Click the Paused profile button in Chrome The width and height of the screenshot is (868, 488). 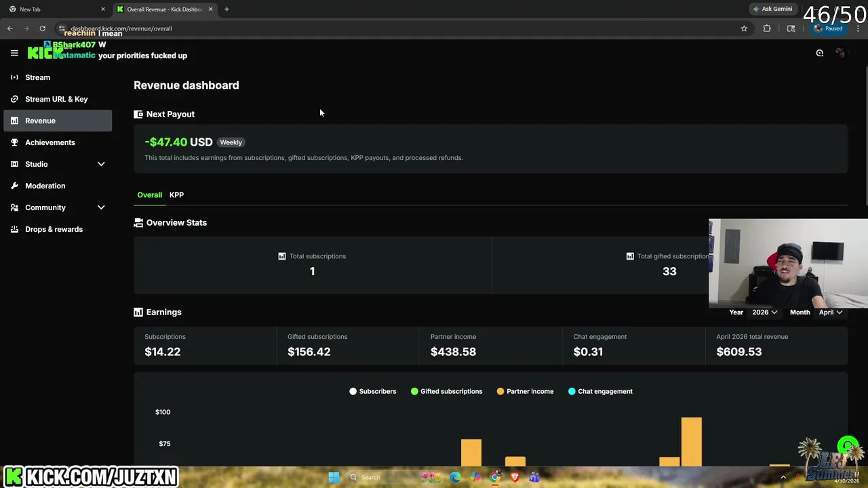pyautogui.click(x=829, y=28)
